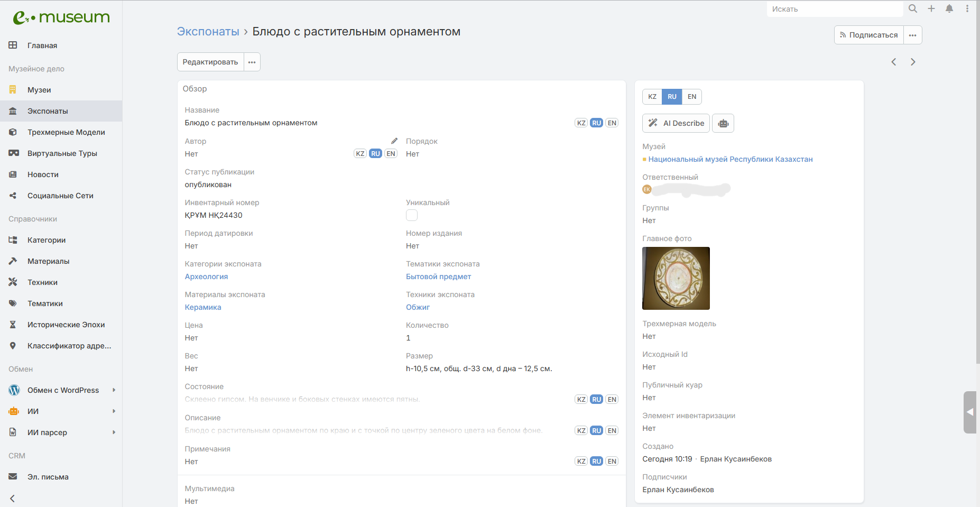Collapse the sidebar with bottom arrow
980x507 pixels.
click(13, 498)
